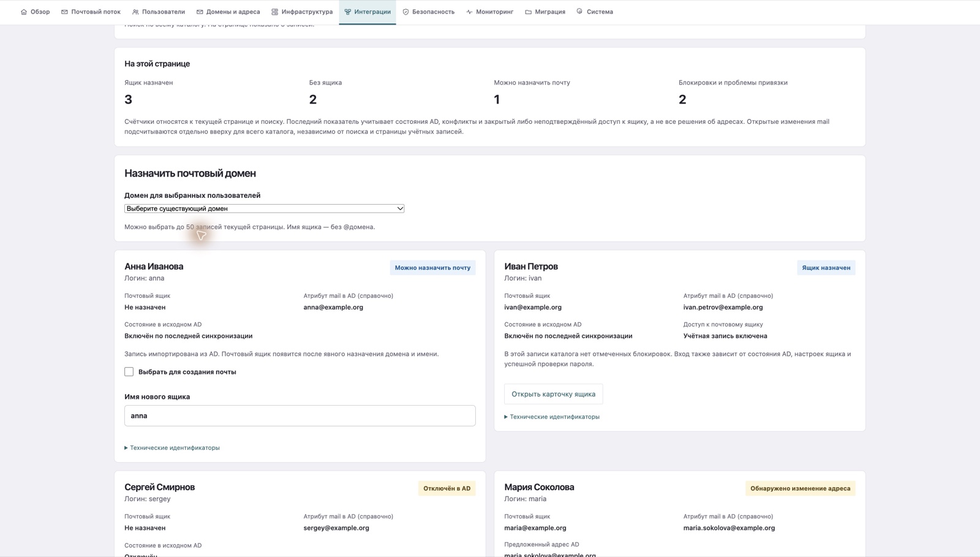Go to the Безопасность tab
980x557 pixels.
pyautogui.click(x=428, y=12)
